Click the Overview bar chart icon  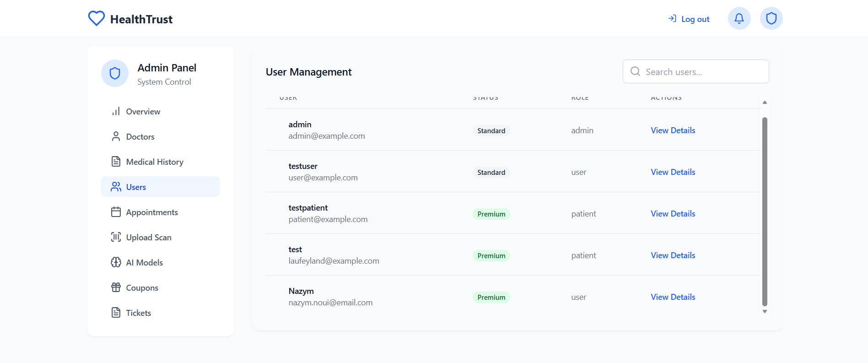(x=116, y=111)
